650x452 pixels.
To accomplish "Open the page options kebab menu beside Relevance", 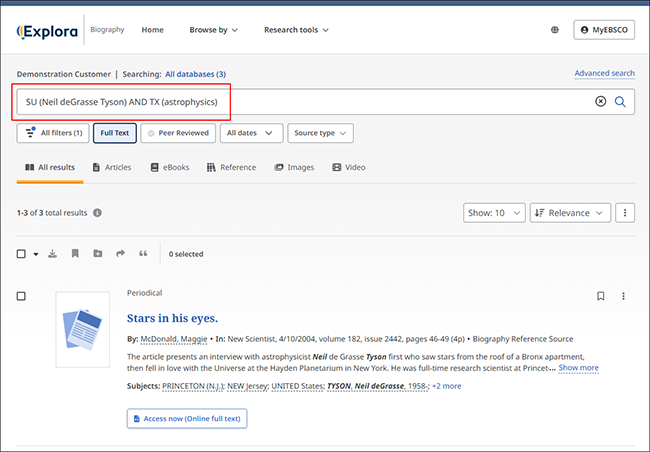I will coord(625,213).
